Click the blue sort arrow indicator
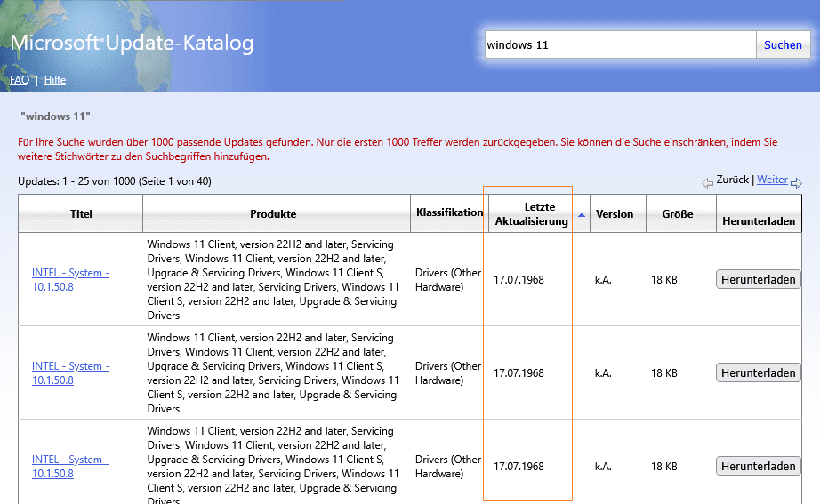Image resolution: width=820 pixels, height=504 pixels. [x=582, y=215]
